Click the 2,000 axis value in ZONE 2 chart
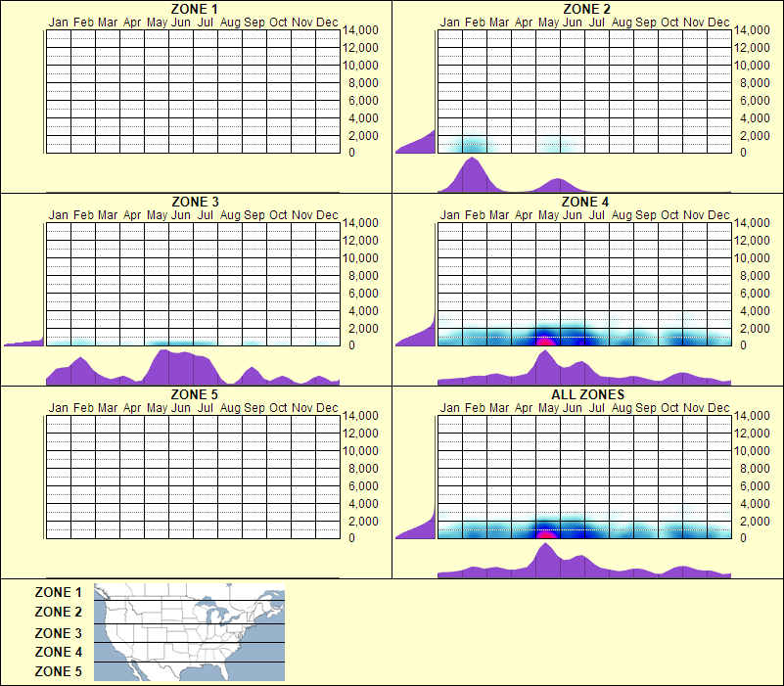The width and height of the screenshot is (784, 686). point(755,135)
